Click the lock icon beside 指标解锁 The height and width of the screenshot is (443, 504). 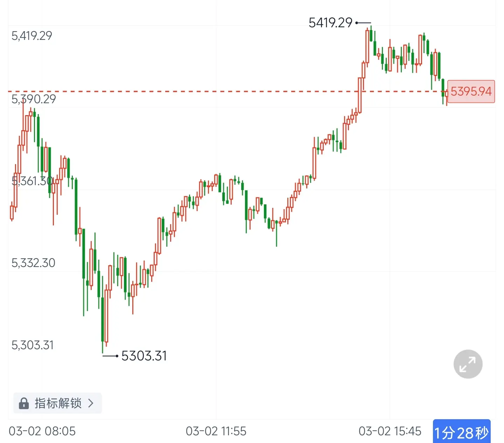pos(24,403)
